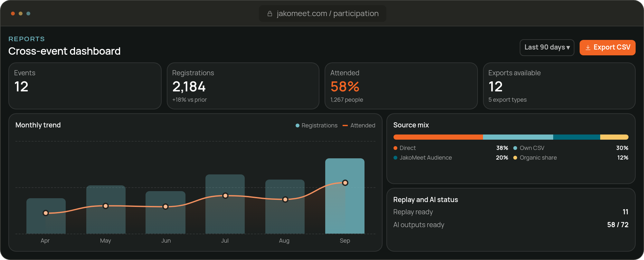Click the JakoMeet Audience legend entry
Image resolution: width=644 pixels, height=260 pixels.
pyautogui.click(x=451, y=158)
